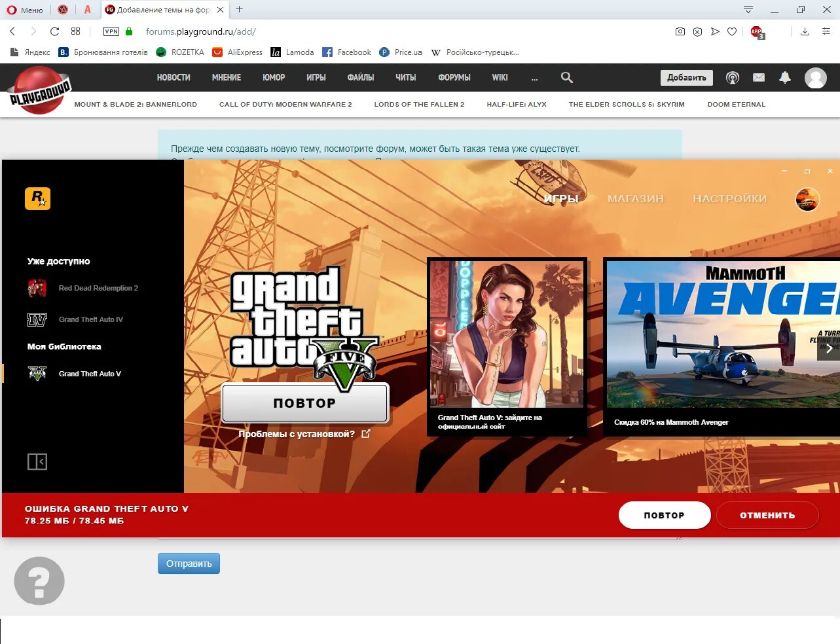This screenshot has height=644, width=840.
Task: Switch to launcher НАСТРОЙКИ tab
Action: click(x=729, y=198)
